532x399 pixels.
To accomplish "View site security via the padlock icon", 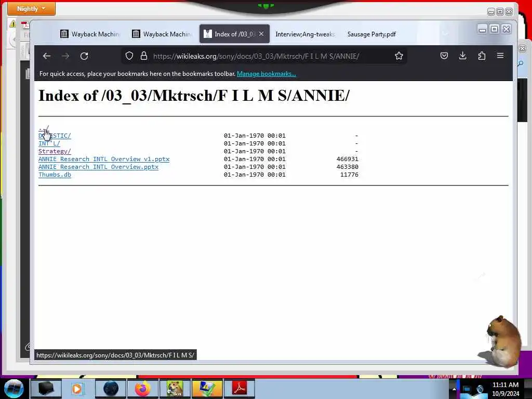I will [144, 56].
